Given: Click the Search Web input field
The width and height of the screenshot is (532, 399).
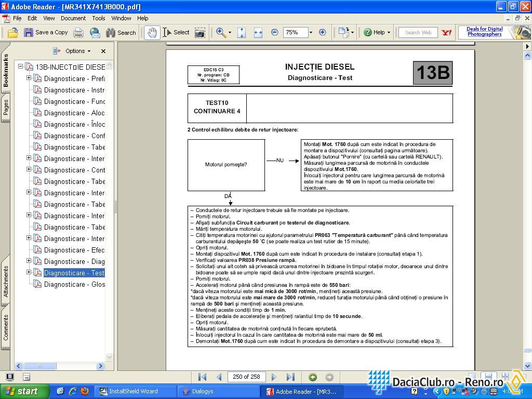Looking at the screenshot, I should [418, 33].
